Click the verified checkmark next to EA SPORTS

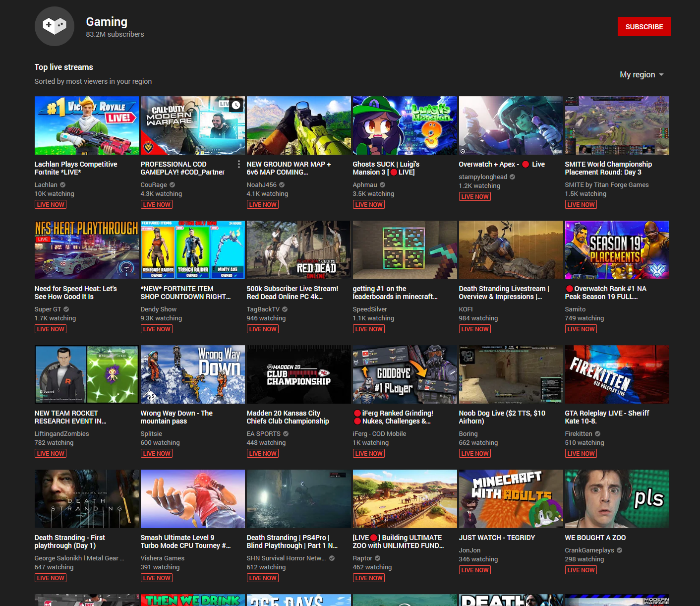286,434
